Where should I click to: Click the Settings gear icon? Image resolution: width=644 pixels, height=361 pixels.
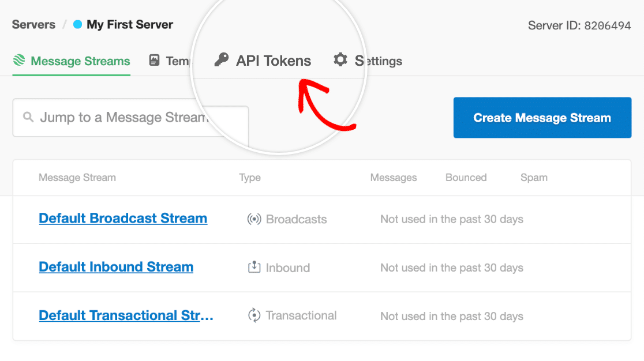click(340, 60)
